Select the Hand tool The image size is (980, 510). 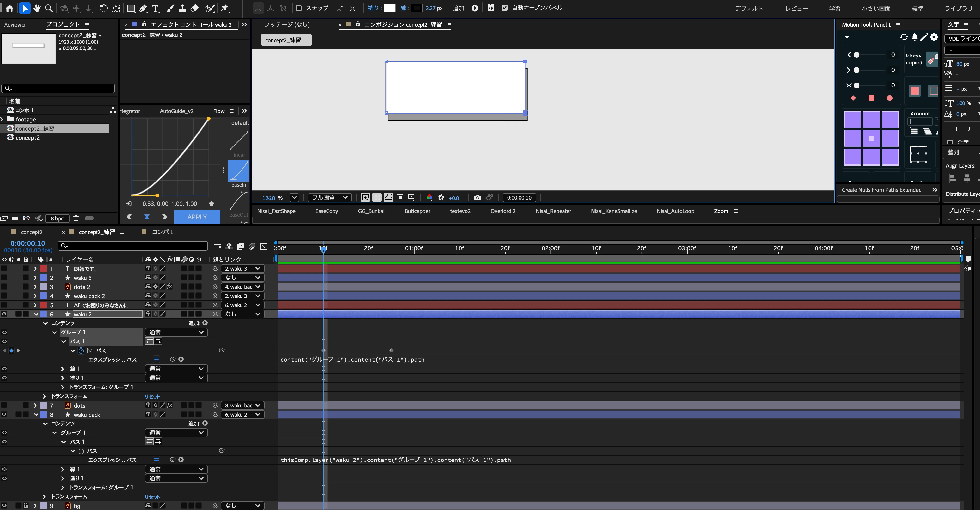pyautogui.click(x=37, y=8)
